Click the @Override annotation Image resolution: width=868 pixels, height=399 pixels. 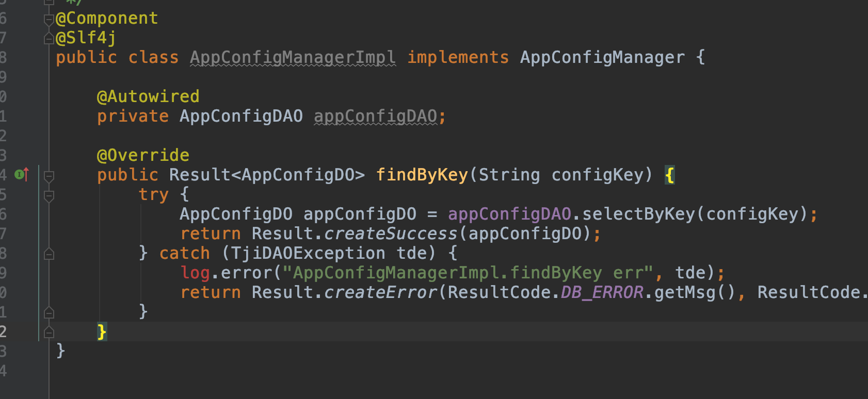pos(143,155)
